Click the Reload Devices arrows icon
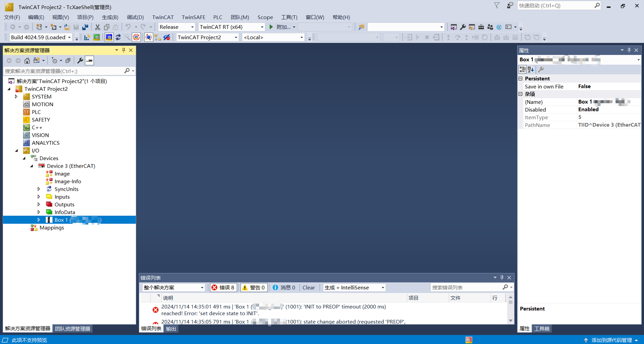Screen dimensions: 644x344 click(x=118, y=37)
